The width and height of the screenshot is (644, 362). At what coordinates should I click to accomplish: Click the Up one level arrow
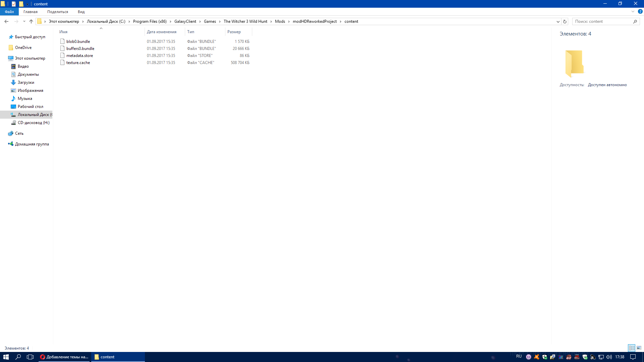[x=31, y=21]
